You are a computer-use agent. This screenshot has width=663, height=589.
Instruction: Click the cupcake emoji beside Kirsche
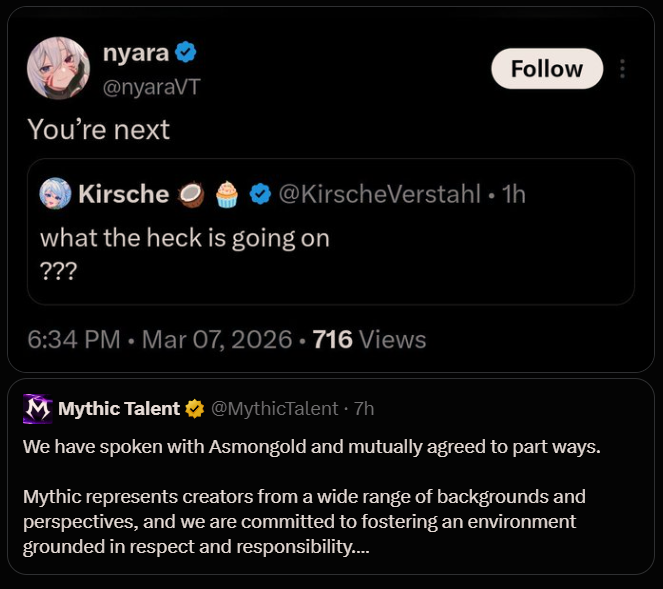[226, 194]
